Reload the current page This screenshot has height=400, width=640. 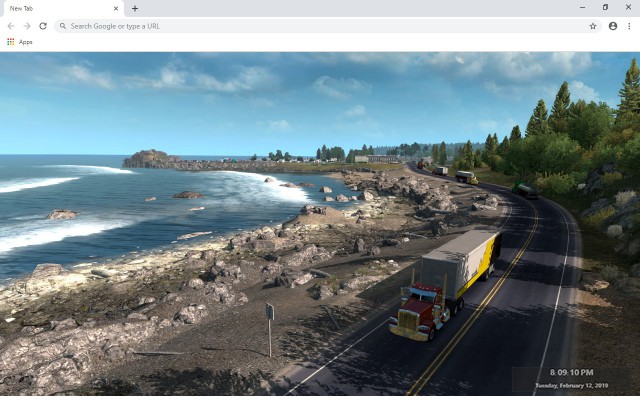coord(43,26)
